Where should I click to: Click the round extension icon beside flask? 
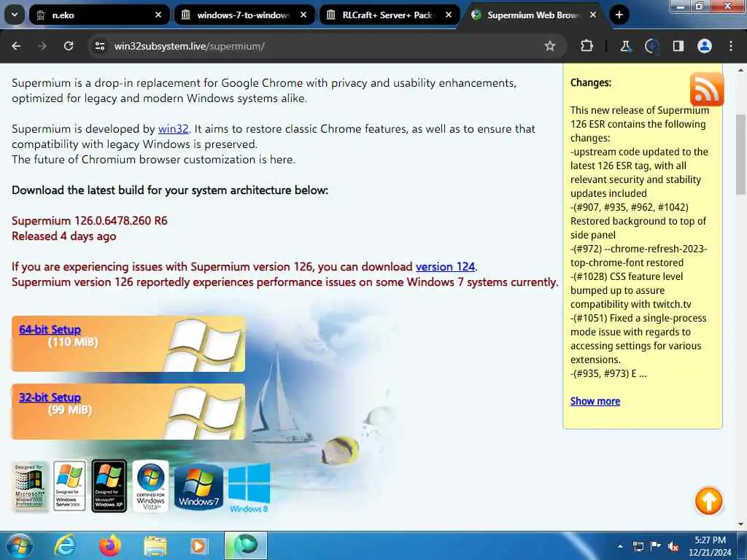pyautogui.click(x=651, y=46)
